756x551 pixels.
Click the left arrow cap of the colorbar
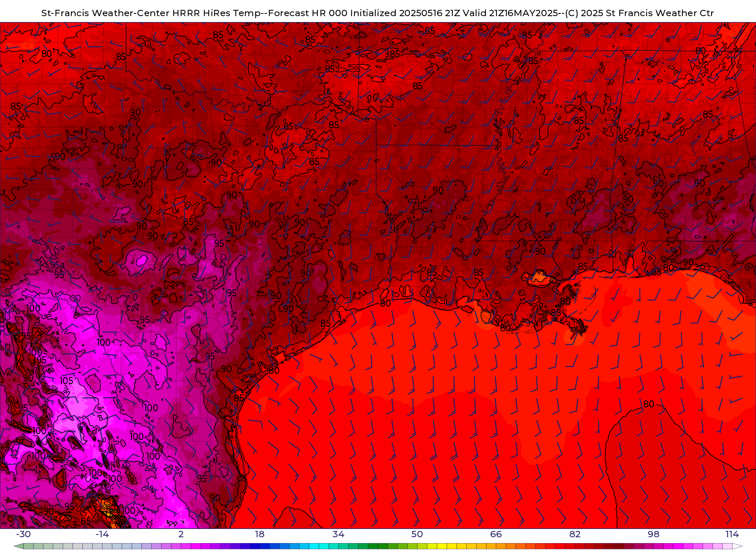(19, 546)
